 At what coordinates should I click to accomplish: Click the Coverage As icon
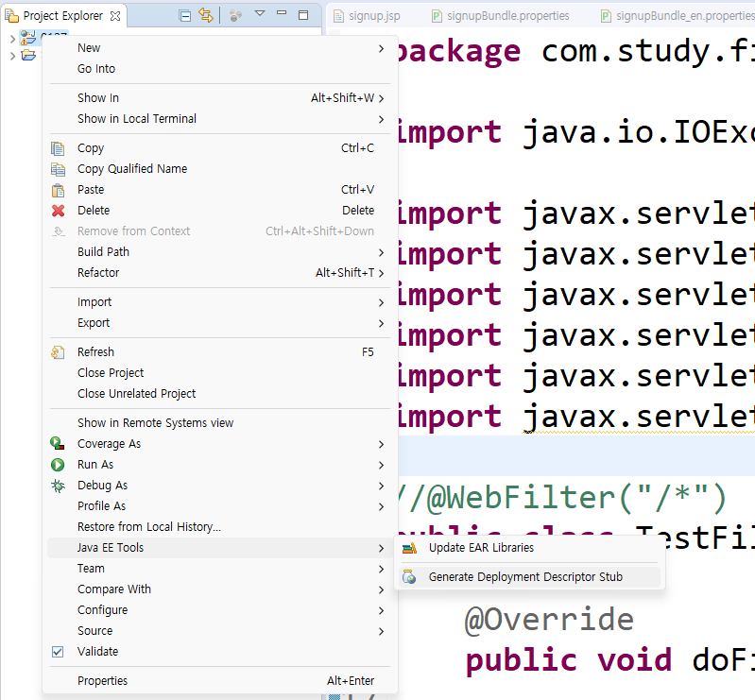[x=58, y=443]
